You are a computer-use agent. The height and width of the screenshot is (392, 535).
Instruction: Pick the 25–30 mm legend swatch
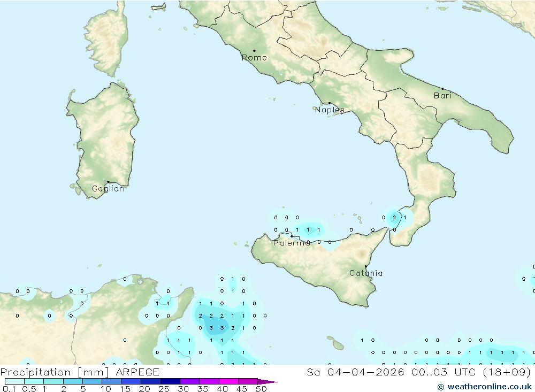(x=170, y=381)
